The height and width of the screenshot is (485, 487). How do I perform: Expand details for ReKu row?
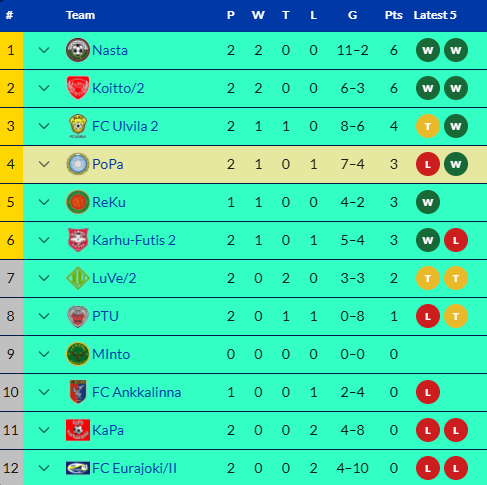[x=44, y=202]
